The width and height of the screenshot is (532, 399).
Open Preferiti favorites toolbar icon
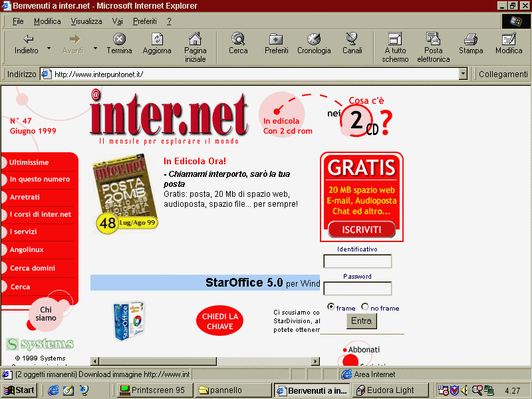(276, 44)
